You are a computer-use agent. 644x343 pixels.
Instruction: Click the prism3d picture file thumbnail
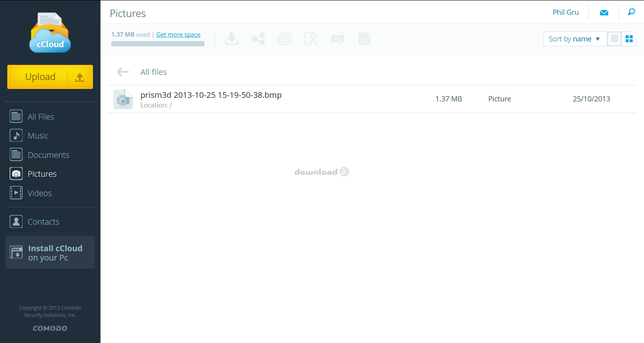click(123, 99)
